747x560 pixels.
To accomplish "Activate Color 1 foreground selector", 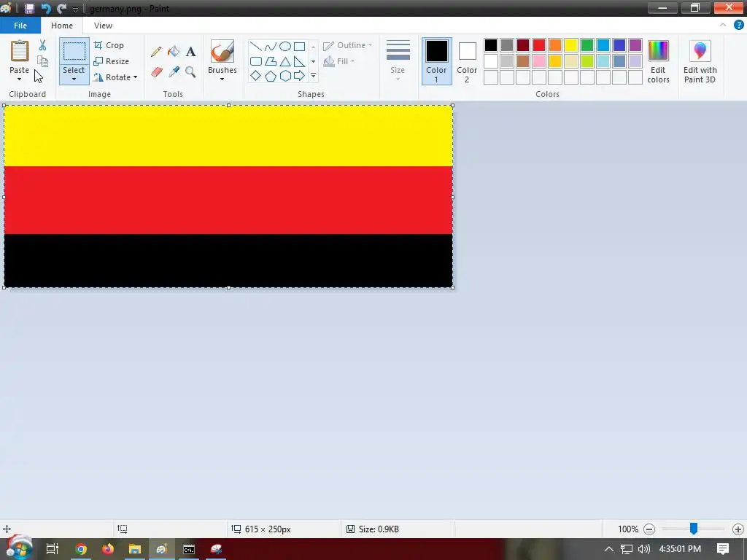I will pos(436,61).
